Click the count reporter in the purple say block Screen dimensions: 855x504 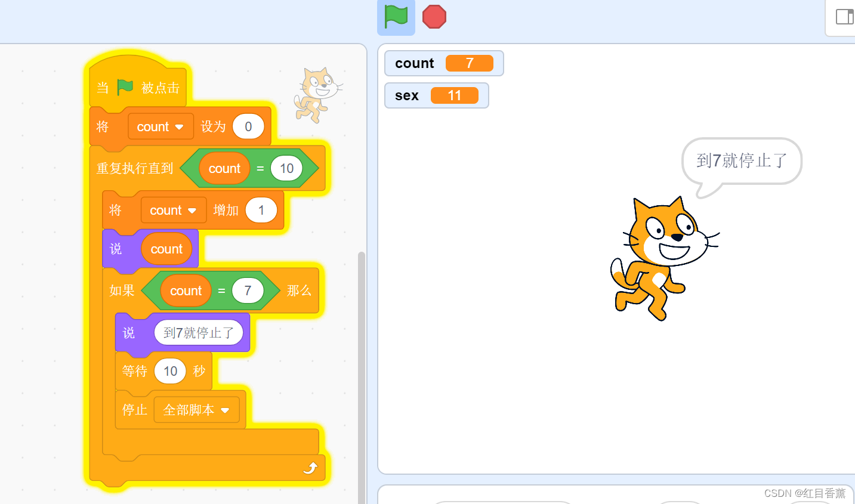(166, 249)
